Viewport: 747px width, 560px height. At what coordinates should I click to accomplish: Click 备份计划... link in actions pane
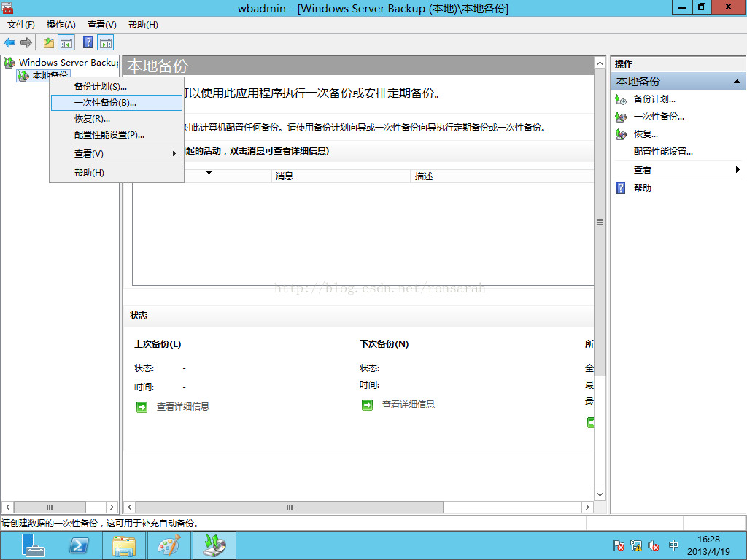point(654,99)
